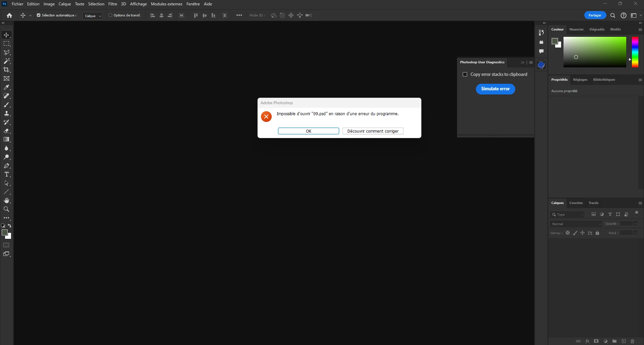Select the Hand tool
Screen dimensions: 644x345
pos(6,201)
